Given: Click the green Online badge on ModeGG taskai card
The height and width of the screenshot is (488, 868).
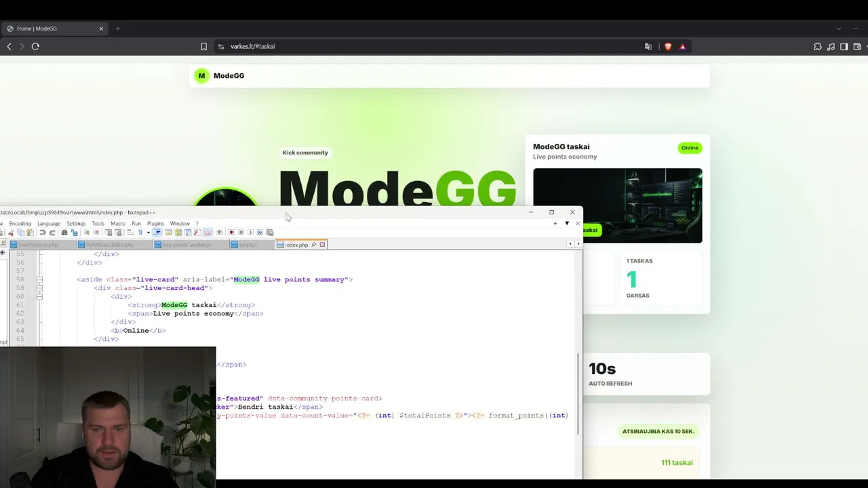Looking at the screenshot, I should (690, 148).
